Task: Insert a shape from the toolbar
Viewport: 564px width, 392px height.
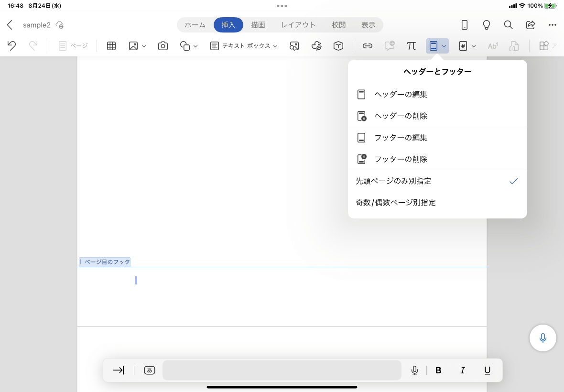Action: 185,46
